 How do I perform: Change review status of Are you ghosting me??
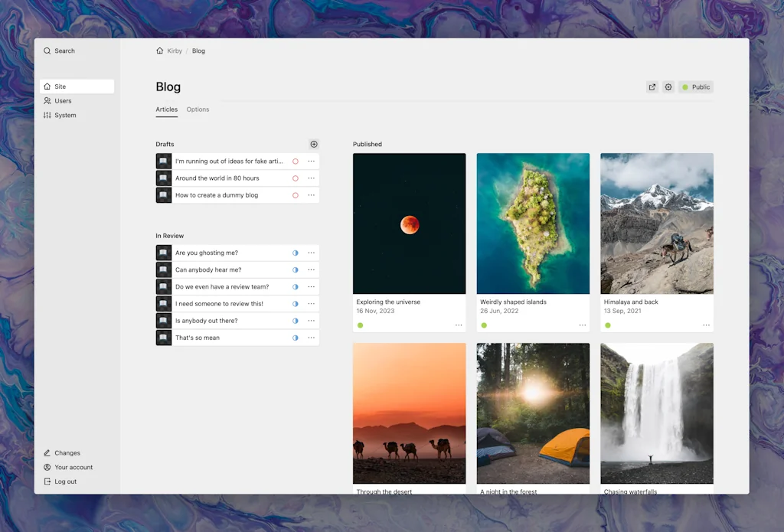(x=296, y=253)
